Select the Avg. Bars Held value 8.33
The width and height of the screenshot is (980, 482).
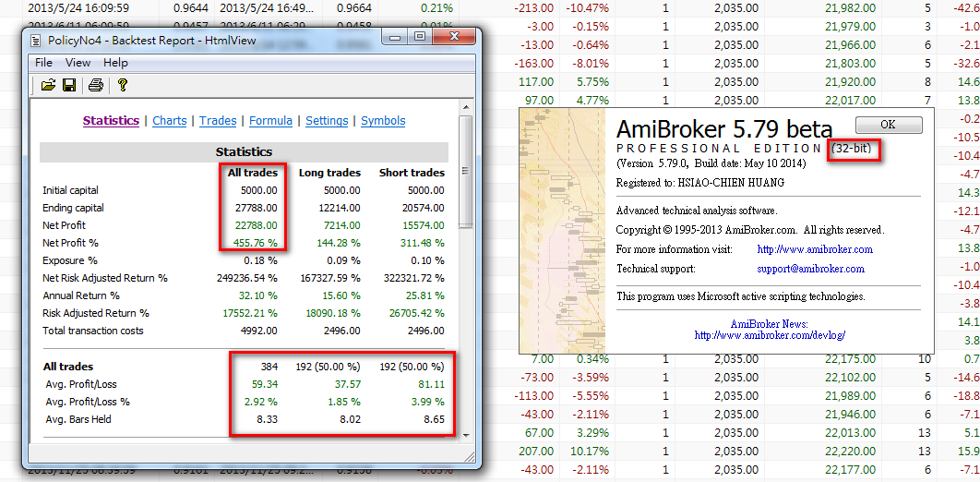[x=268, y=419]
